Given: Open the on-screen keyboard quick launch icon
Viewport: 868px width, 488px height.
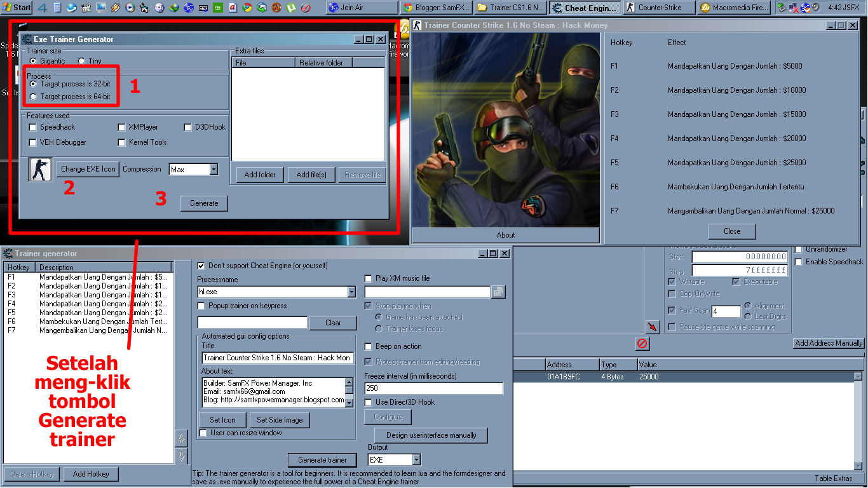Looking at the screenshot, I should tap(203, 8).
